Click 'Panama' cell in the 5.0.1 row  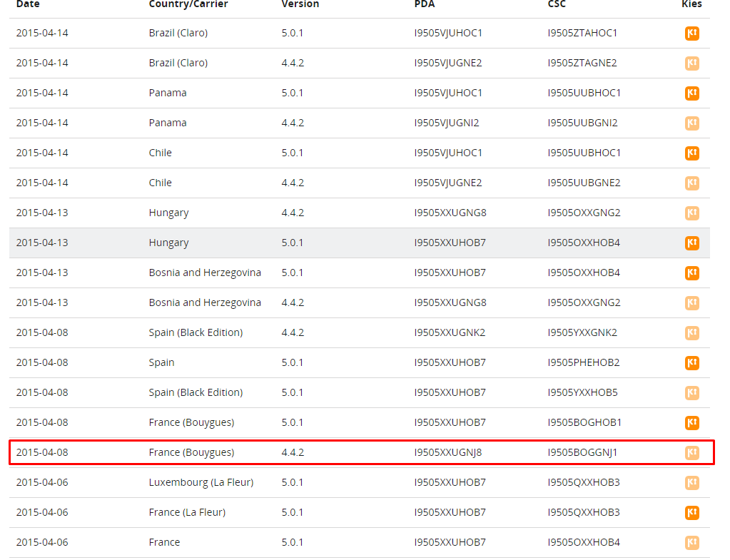point(168,93)
